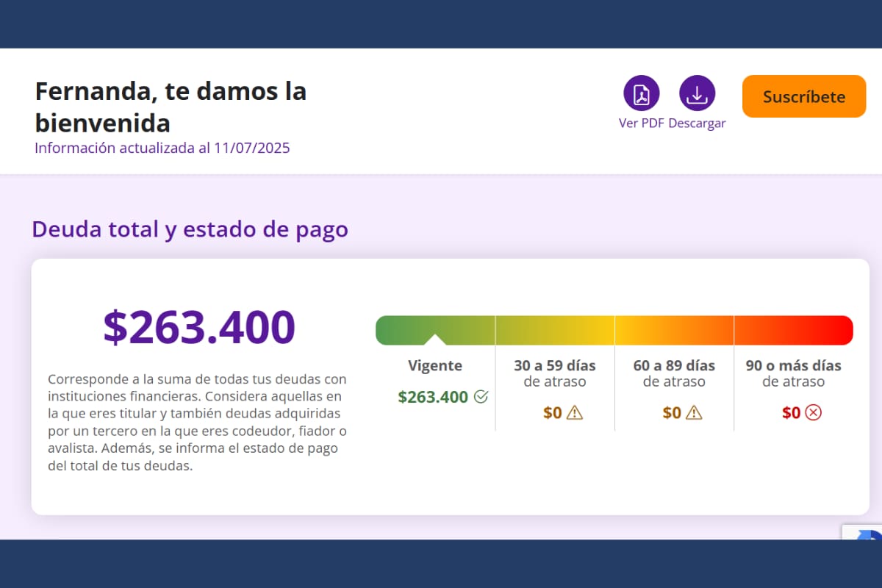This screenshot has height=588, width=882.
Task: Click the 'Fernanda, te damos la bienvenida' heading
Action: [171, 107]
